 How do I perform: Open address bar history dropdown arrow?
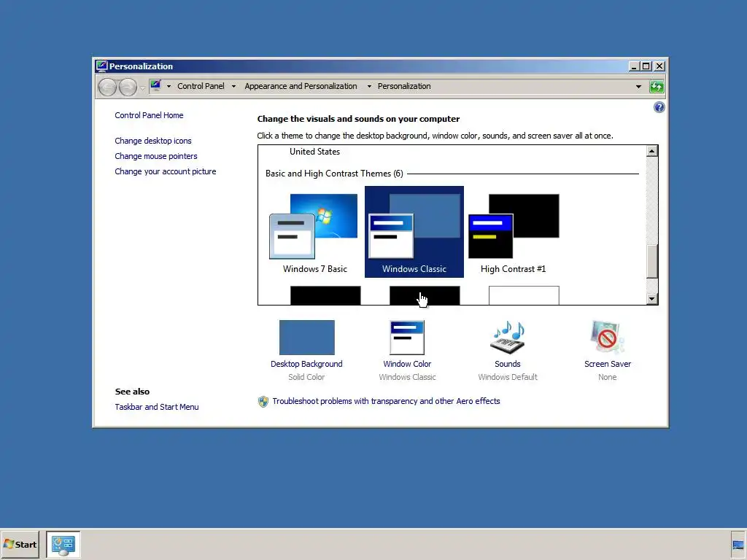pos(638,87)
